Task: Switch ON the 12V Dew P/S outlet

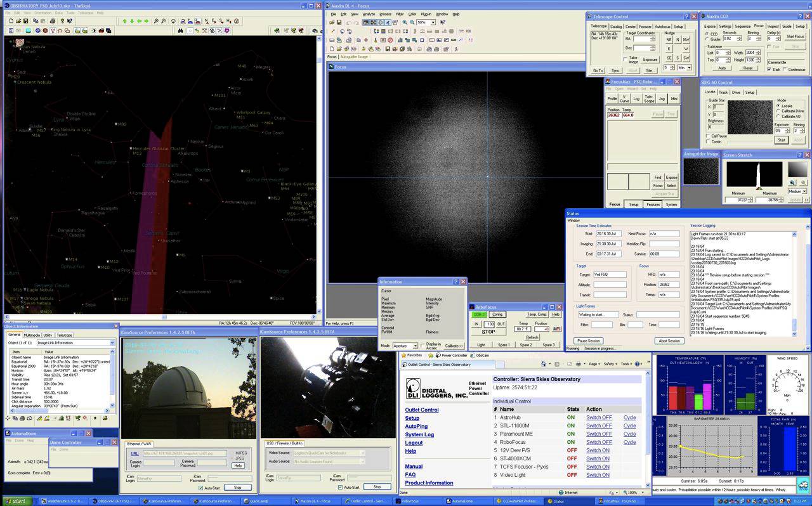Action: [597, 450]
